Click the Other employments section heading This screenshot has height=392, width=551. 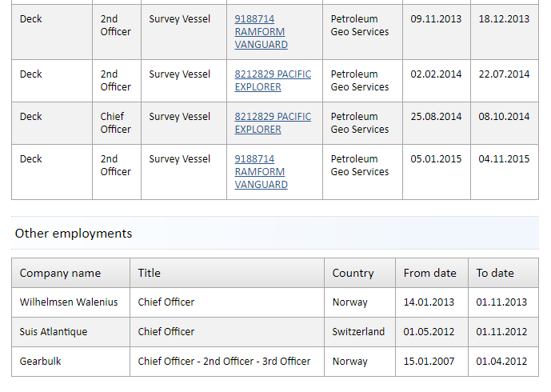click(x=74, y=234)
